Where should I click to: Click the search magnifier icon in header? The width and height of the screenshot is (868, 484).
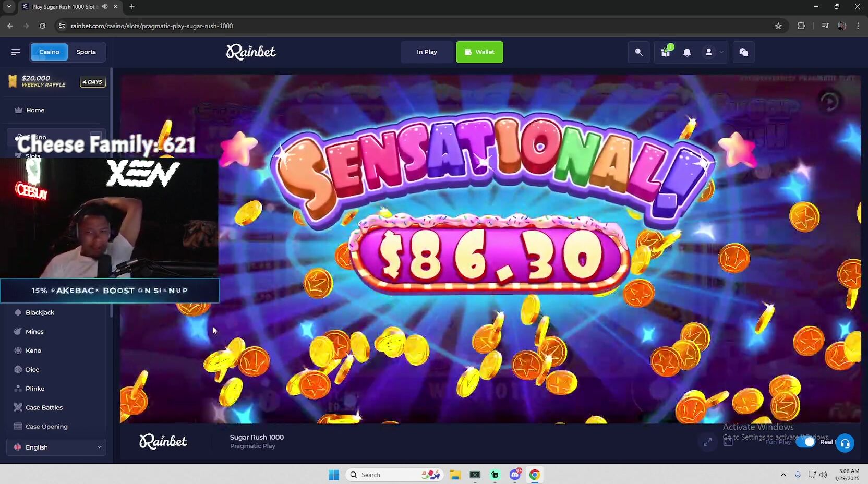point(639,52)
